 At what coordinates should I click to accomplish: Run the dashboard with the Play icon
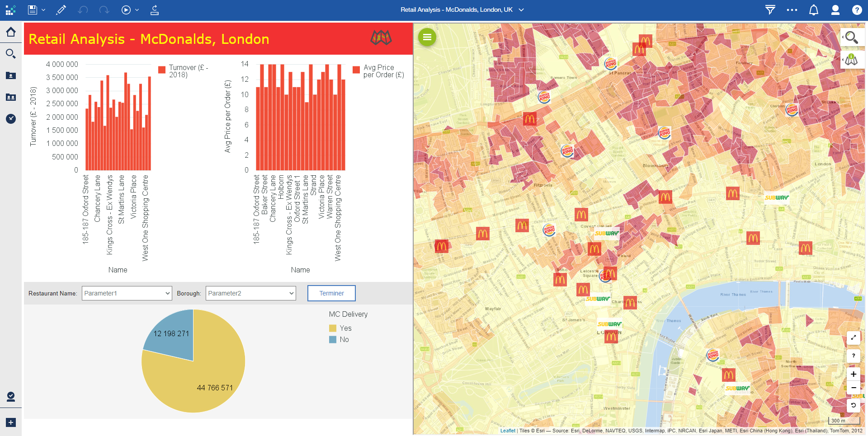coord(127,9)
